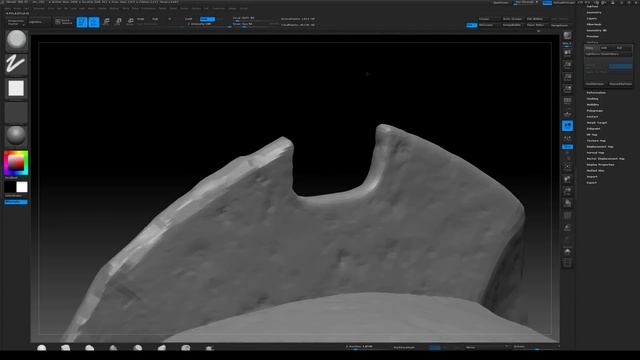Adjust the Draw Size slider
The image size is (640, 360).
click(255, 24)
